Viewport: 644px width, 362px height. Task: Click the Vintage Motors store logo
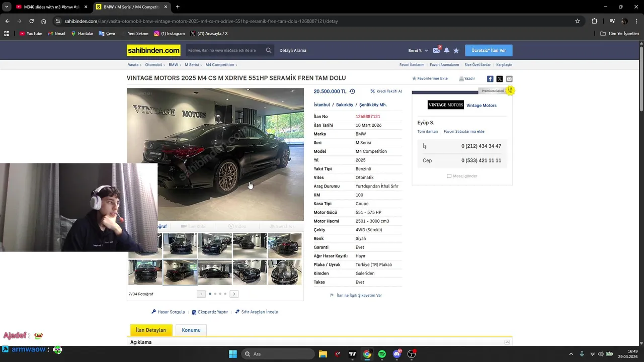click(446, 105)
